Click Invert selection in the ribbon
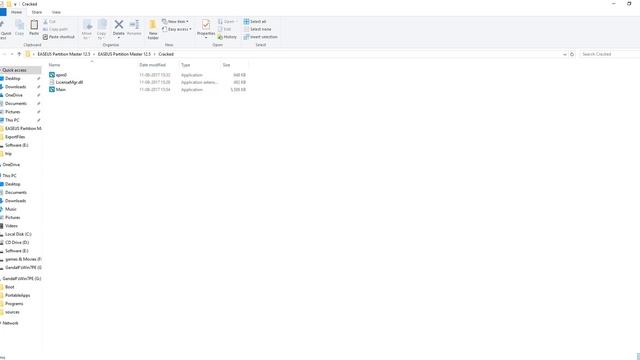The height and width of the screenshot is (360, 640). pyautogui.click(x=260, y=37)
